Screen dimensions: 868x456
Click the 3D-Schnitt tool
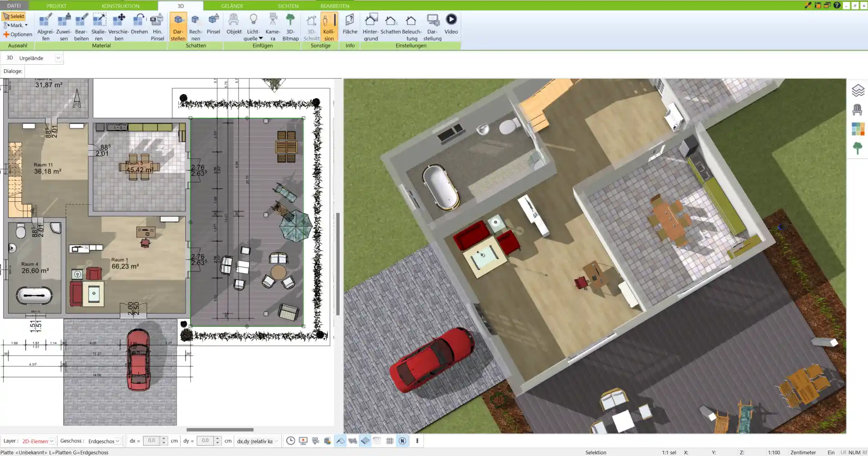(x=311, y=27)
